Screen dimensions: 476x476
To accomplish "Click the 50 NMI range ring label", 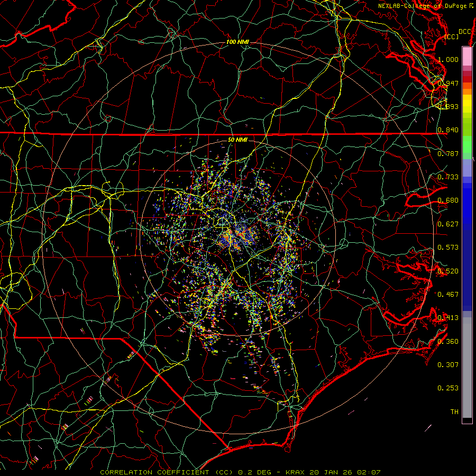I will [237, 140].
